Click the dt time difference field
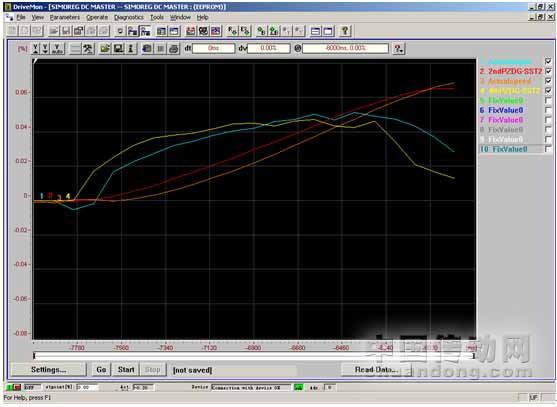This screenshot has width=557, height=407. [213, 48]
